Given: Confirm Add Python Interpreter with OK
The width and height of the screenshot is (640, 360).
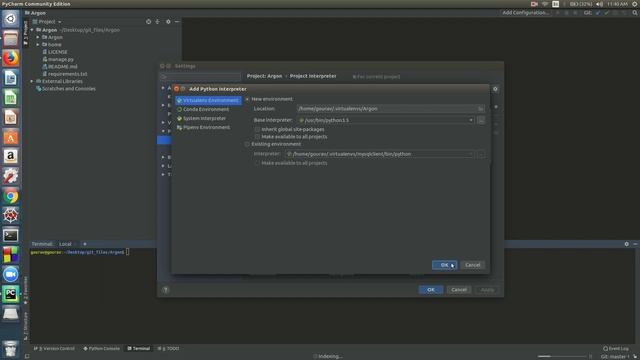Looking at the screenshot, I should click(444, 265).
